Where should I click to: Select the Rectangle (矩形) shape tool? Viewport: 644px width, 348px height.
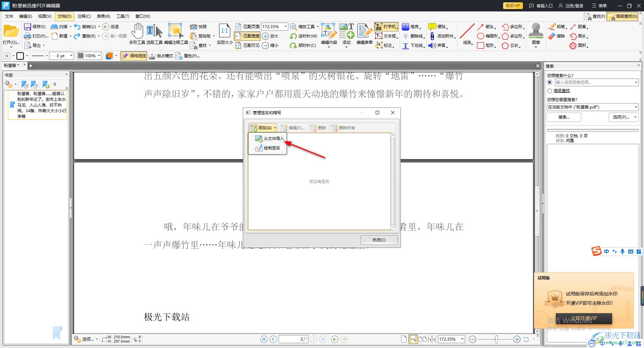click(x=487, y=46)
